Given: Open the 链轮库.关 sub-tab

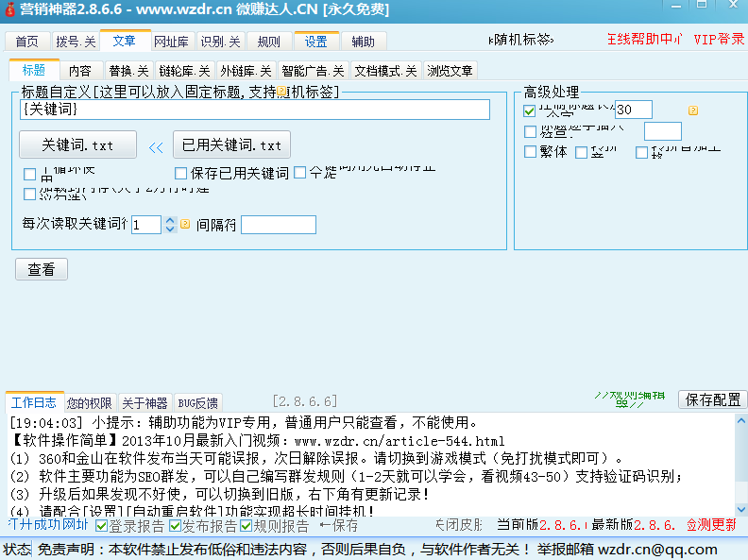Looking at the screenshot, I should (184, 71).
